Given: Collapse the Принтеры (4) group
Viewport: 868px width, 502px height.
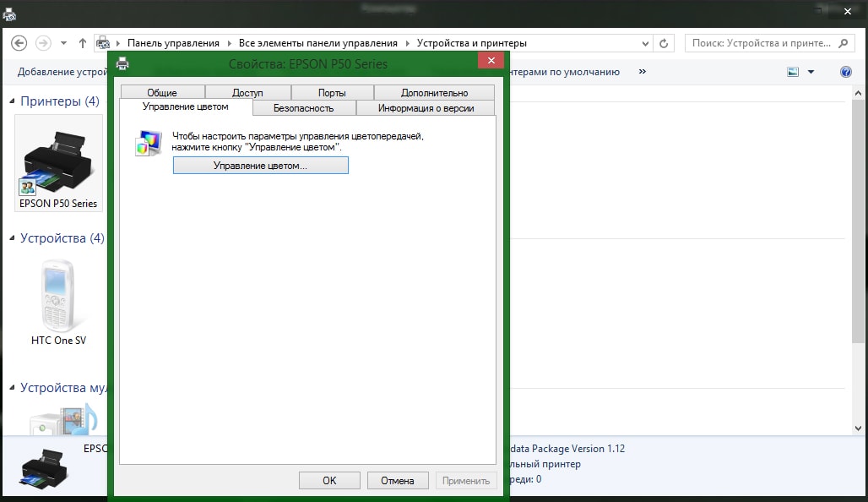Looking at the screenshot, I should coord(12,101).
